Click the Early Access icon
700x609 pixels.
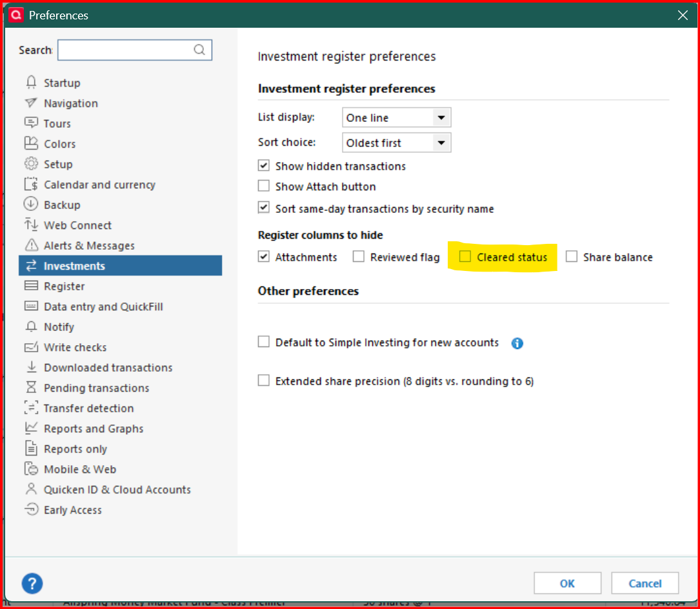(x=31, y=510)
